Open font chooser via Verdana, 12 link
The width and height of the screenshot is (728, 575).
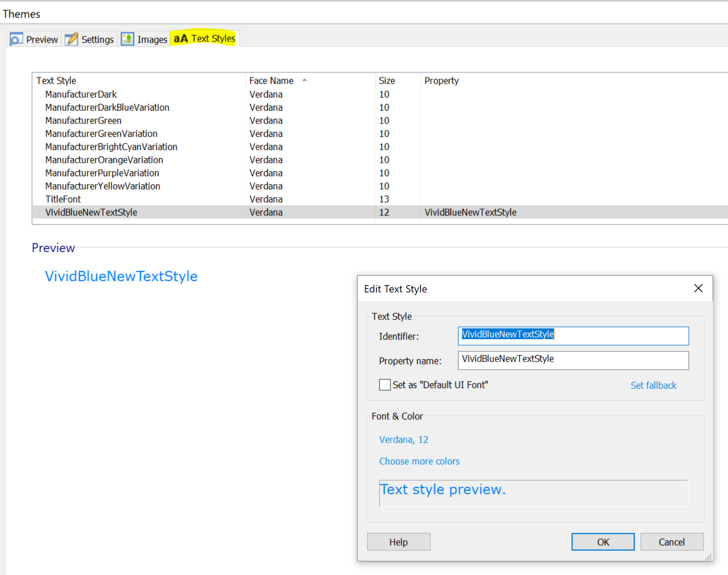click(x=403, y=439)
